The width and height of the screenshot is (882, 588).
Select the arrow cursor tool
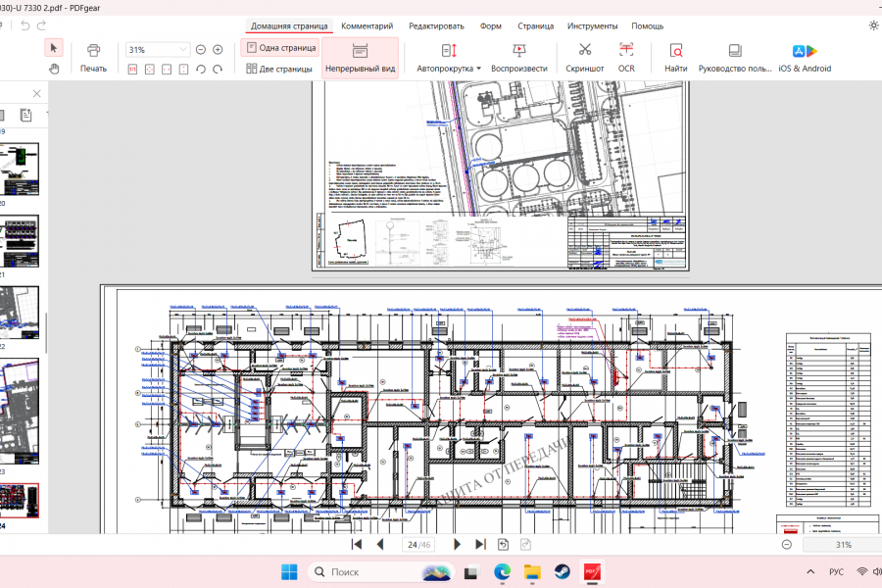pos(54,48)
